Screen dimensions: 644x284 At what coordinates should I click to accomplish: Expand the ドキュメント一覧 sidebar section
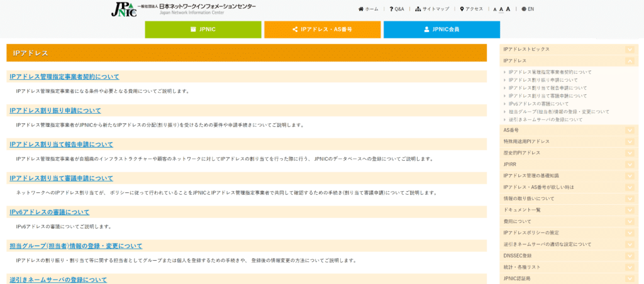(x=630, y=210)
